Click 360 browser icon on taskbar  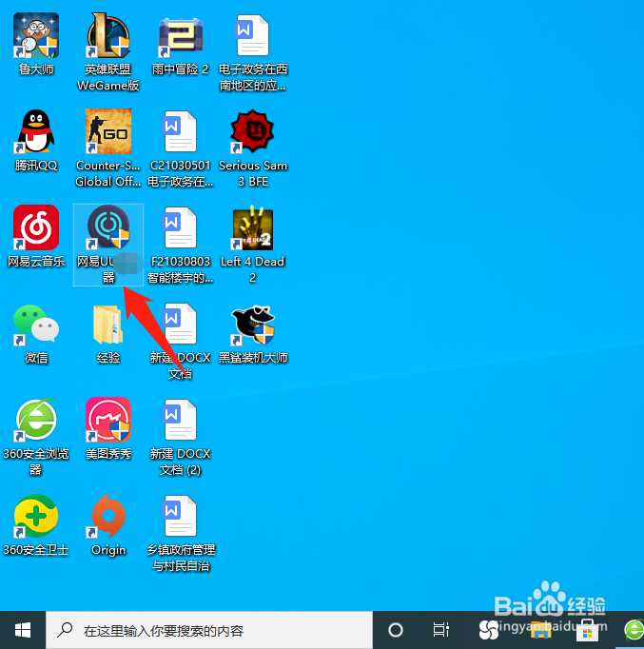click(x=634, y=630)
